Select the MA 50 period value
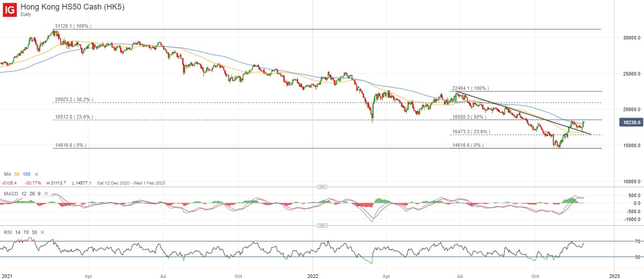 [x=17, y=174]
